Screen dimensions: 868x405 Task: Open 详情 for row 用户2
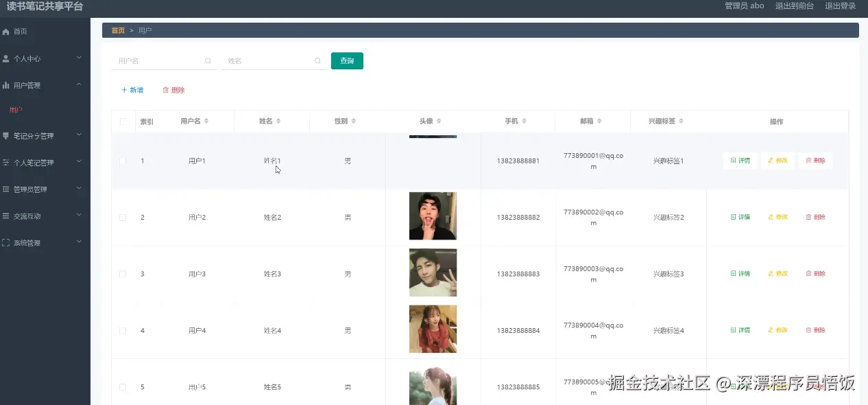740,217
